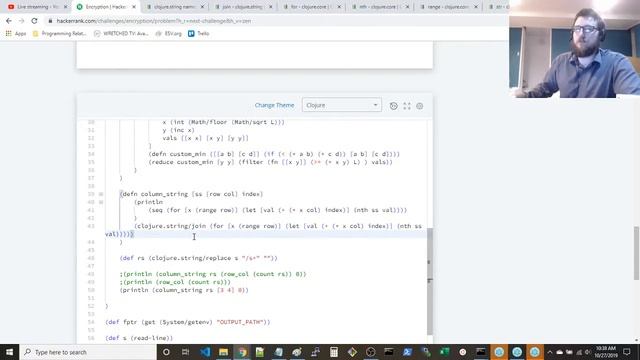Close the range - clojure.core tab
Viewport: 640px width, 360px height.
[476, 7]
